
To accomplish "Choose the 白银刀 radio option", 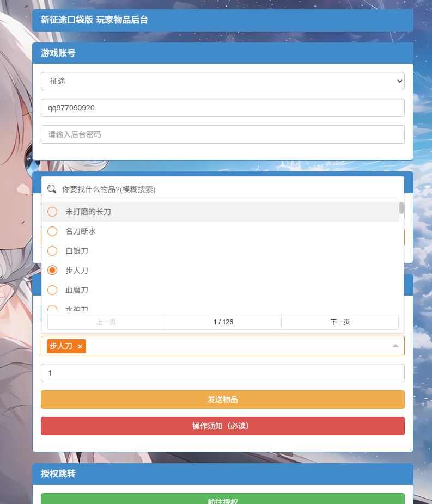I will click(x=52, y=251).
